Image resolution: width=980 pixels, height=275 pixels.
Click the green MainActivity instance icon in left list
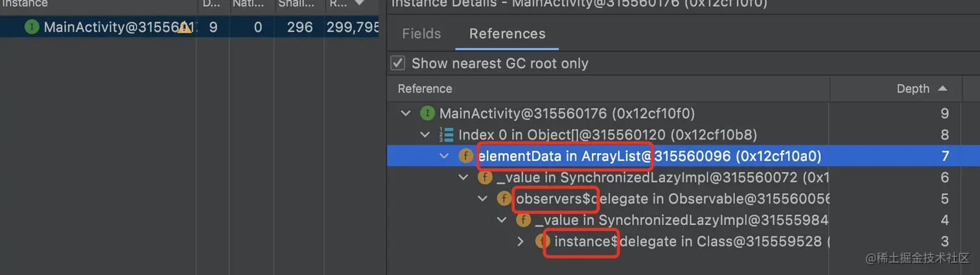point(32,27)
